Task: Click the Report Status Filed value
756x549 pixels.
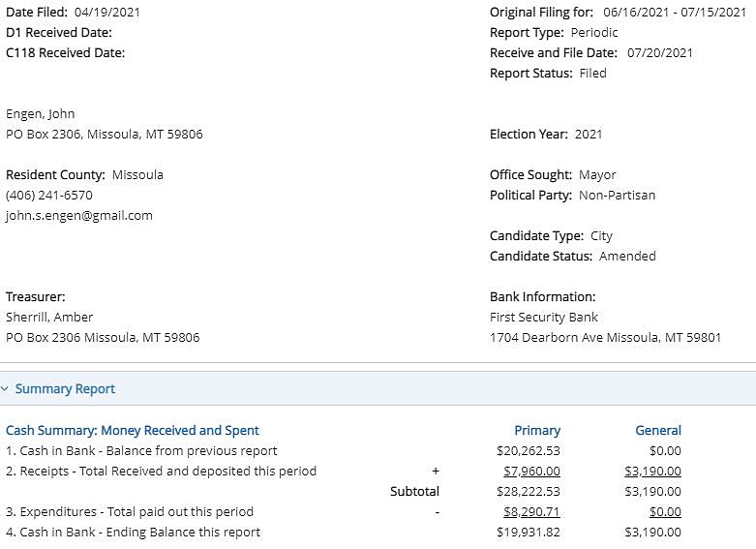Action: [x=593, y=74]
